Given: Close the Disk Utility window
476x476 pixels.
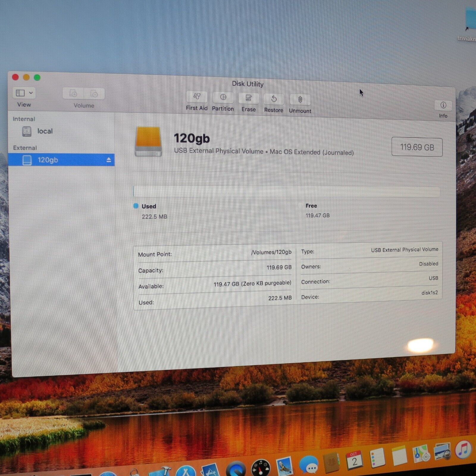Looking at the screenshot, I should click(15, 77).
